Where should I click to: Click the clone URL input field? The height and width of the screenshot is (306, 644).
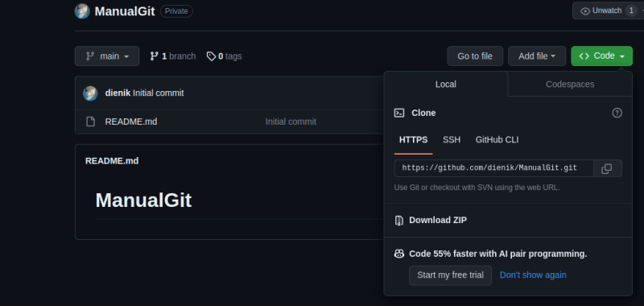pyautogui.click(x=494, y=168)
